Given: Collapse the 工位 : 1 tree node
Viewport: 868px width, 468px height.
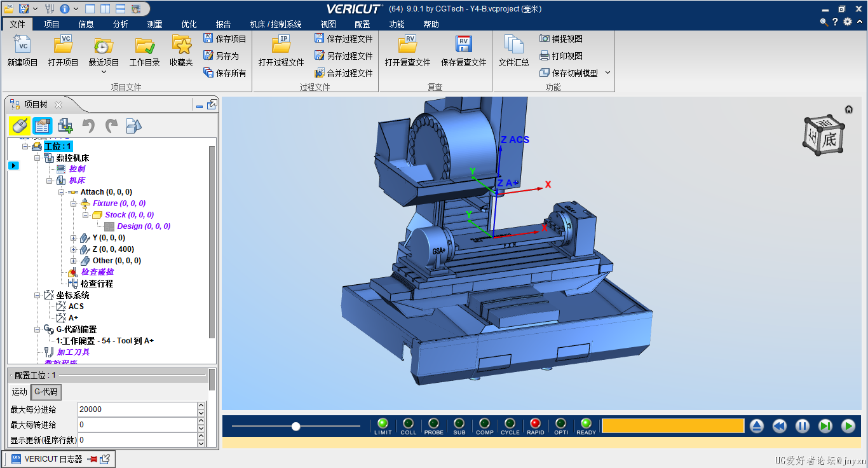Looking at the screenshot, I should (25, 146).
